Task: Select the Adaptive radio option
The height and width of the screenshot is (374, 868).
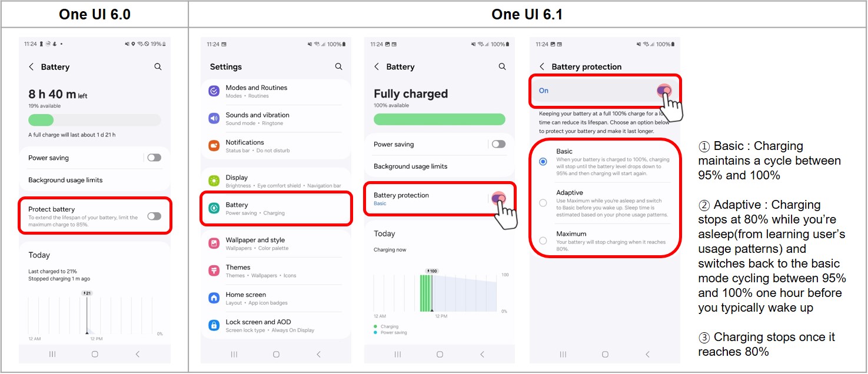Action: [543, 203]
